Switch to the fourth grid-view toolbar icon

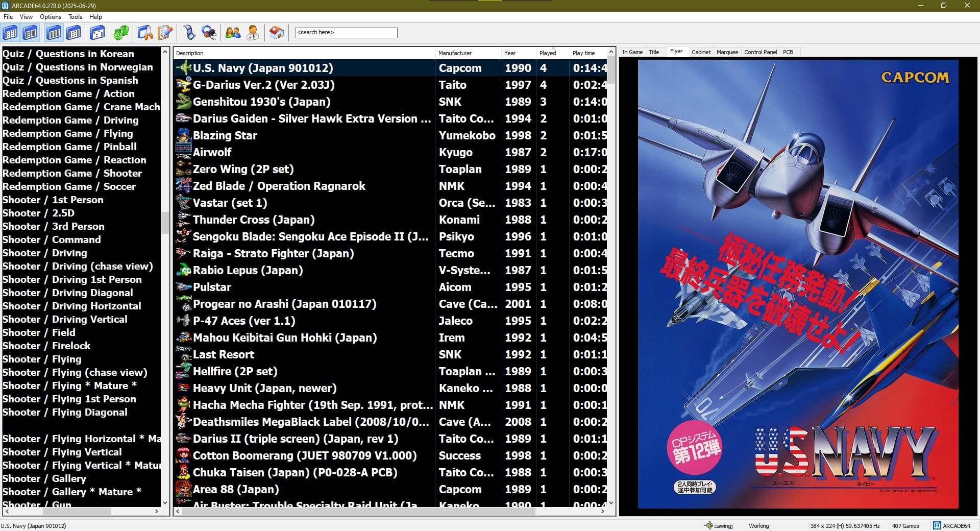73,33
